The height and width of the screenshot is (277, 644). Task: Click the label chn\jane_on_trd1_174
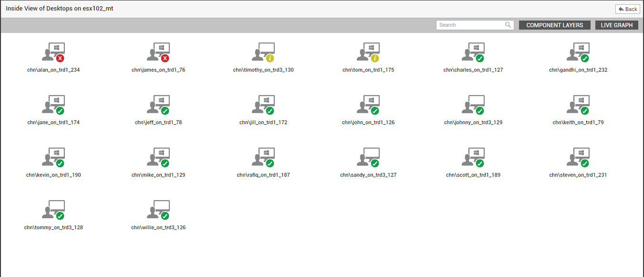(53, 122)
